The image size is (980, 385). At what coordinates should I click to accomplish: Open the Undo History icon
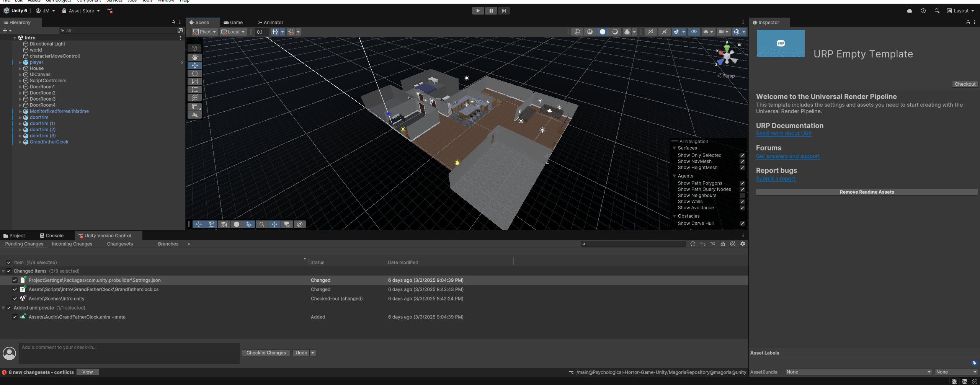[923, 11]
